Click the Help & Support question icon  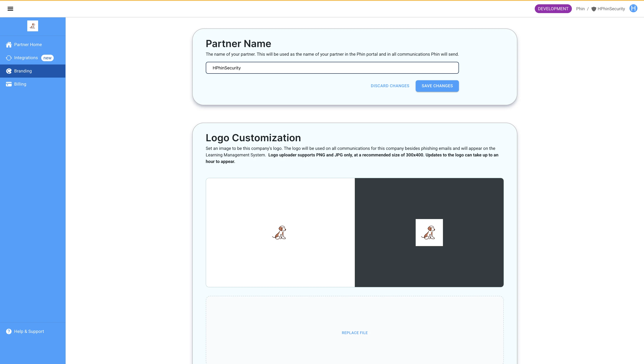pos(9,331)
